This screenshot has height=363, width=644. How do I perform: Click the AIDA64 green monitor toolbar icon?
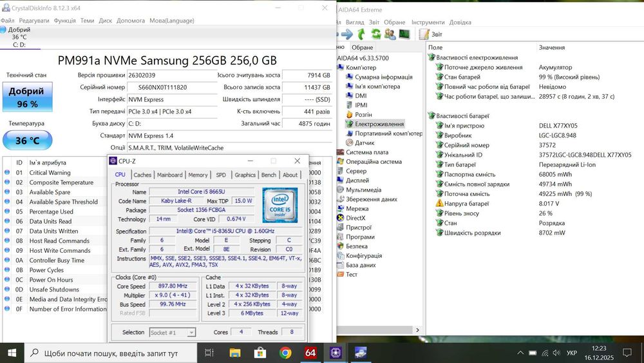pyautogui.click(x=404, y=34)
